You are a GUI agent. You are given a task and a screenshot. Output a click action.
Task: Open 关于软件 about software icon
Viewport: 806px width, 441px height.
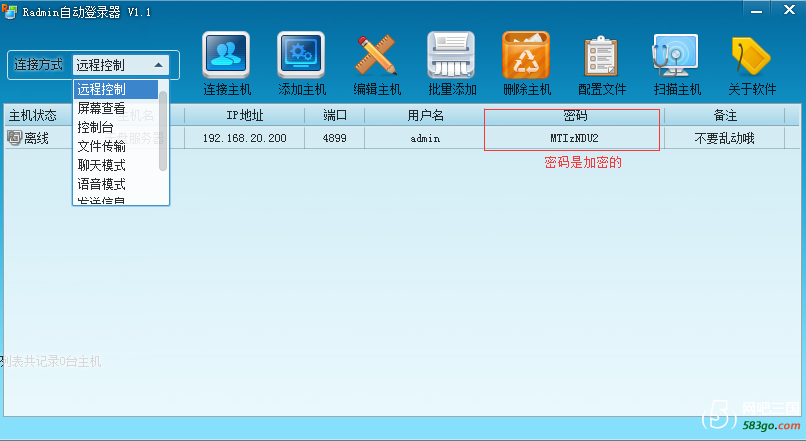pyautogui.click(x=750, y=56)
